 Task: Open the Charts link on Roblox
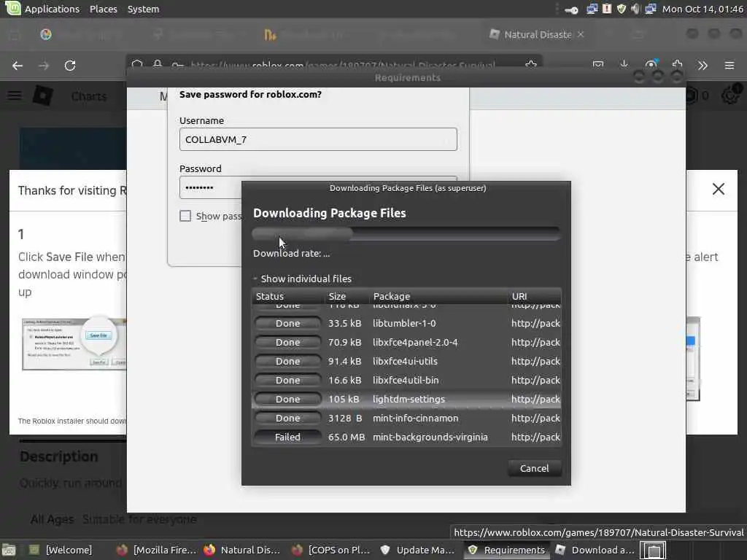click(89, 96)
